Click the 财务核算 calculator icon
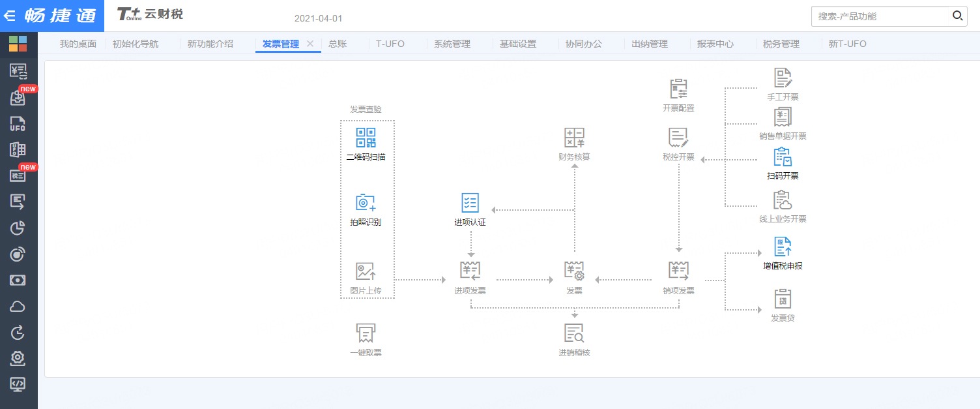Screen dimensions: 980x409 [x=574, y=138]
